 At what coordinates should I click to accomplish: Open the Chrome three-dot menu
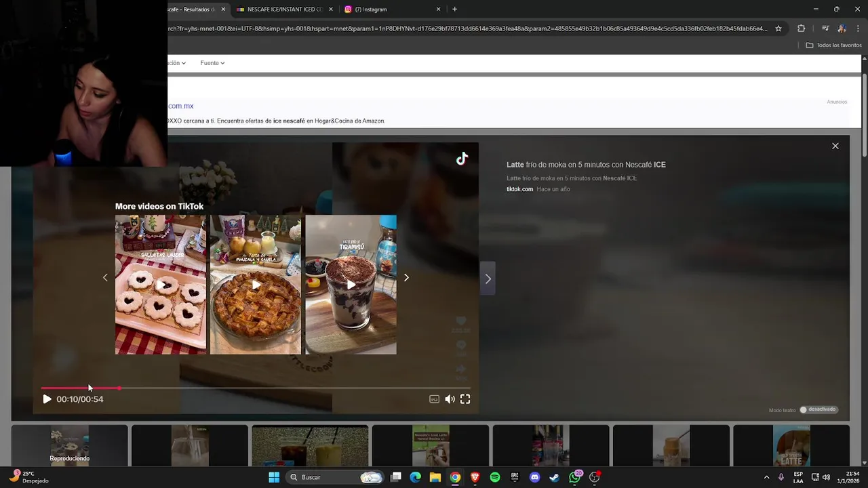point(859,28)
